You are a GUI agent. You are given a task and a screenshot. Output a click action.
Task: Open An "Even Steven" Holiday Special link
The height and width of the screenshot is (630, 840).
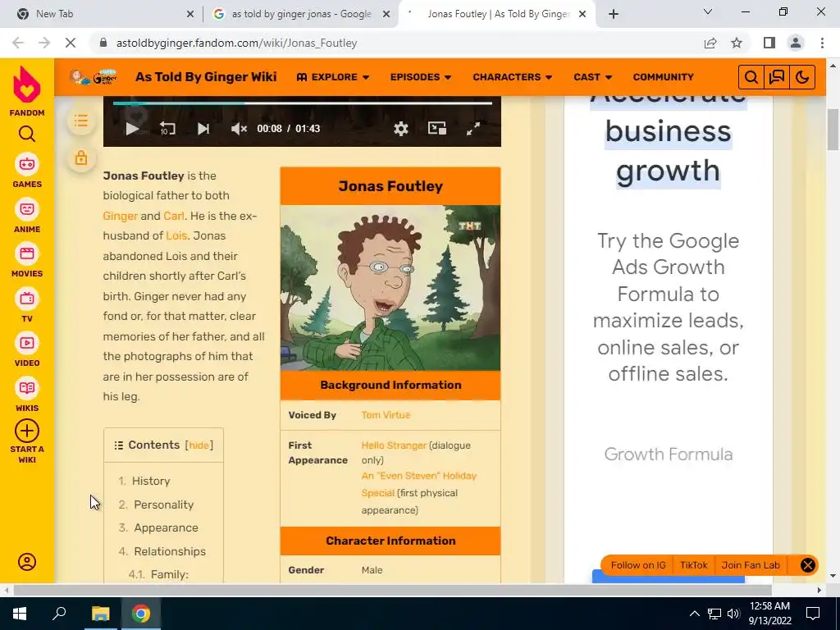pos(418,484)
